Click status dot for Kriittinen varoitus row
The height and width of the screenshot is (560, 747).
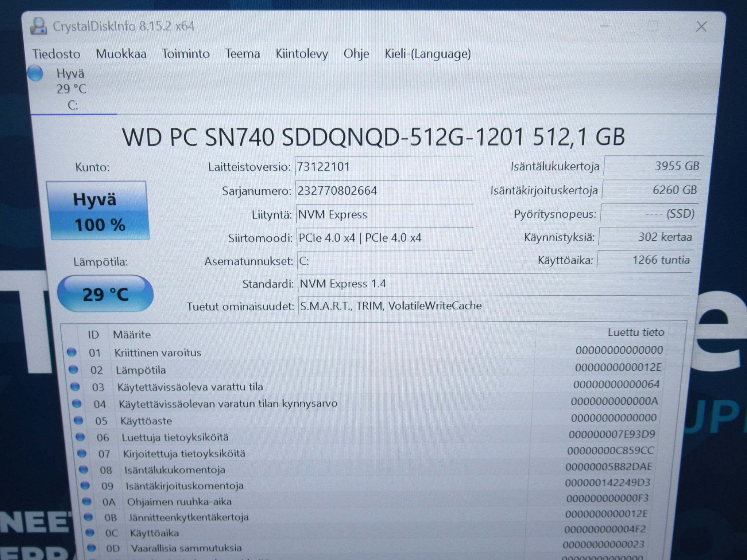coord(72,352)
